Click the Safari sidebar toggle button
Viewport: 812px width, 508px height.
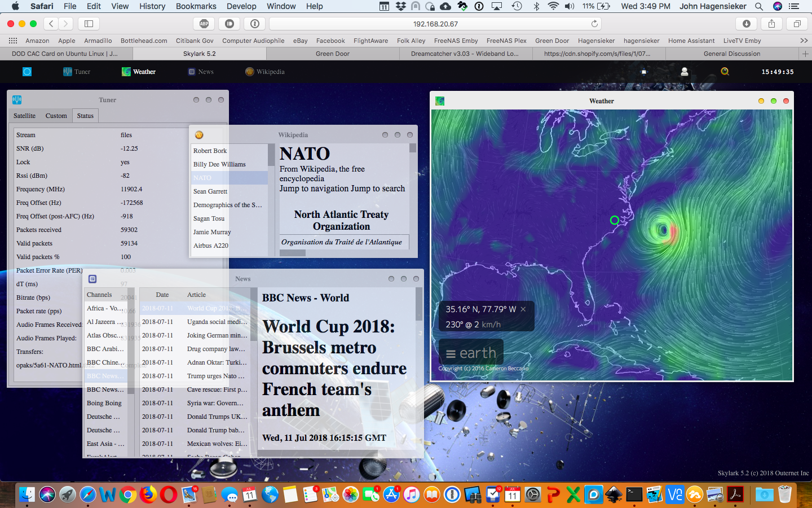pos(89,24)
